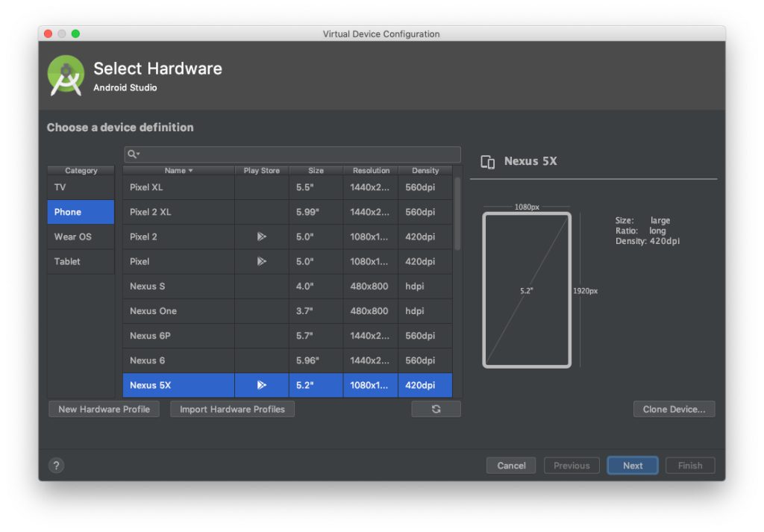This screenshot has width=764, height=532.
Task: Click the device list vertical scrollbar
Action: [x=457, y=214]
